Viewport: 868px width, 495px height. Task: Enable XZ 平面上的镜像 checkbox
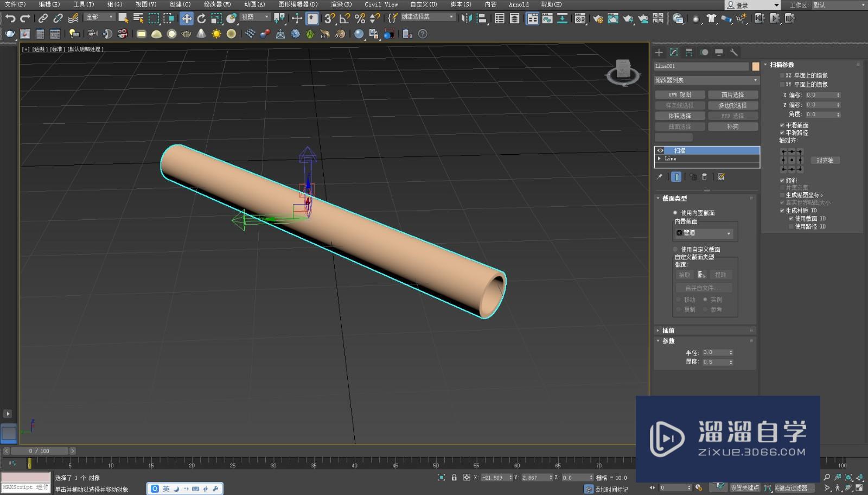pos(782,75)
